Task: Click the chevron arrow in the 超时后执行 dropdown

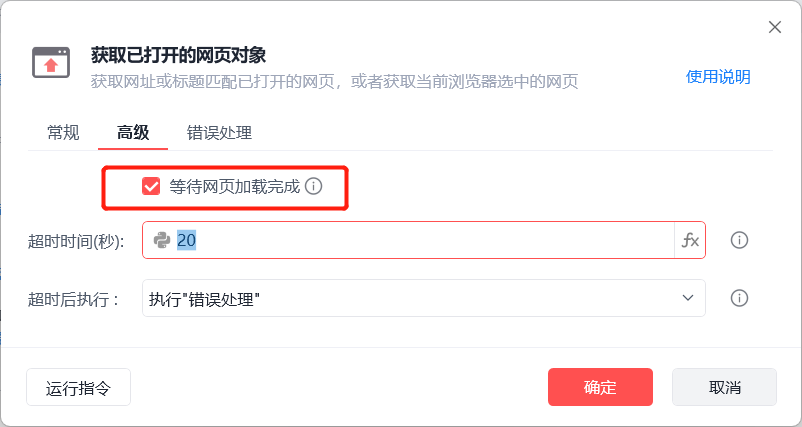Action: [688, 298]
